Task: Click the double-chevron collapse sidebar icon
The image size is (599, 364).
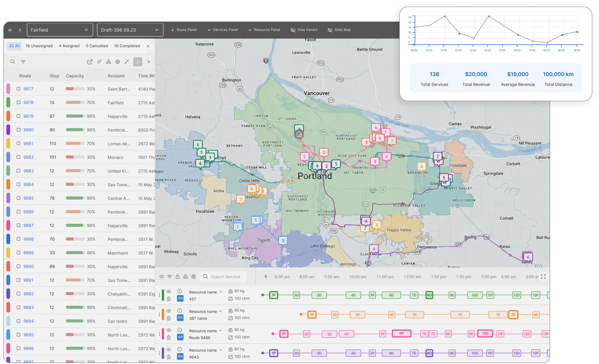Action: pyautogui.click(x=10, y=30)
